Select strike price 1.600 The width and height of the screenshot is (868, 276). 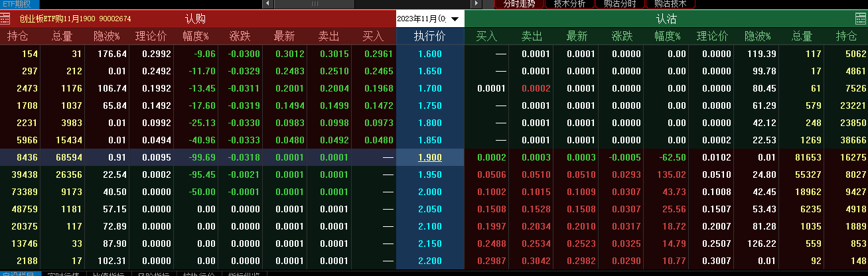pyautogui.click(x=430, y=54)
